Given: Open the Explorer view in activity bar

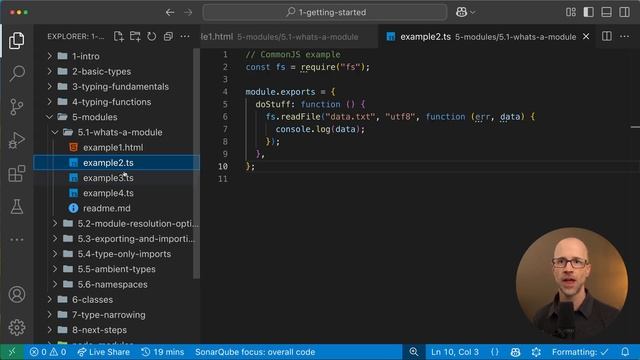Looking at the screenshot, I should click(x=17, y=41).
